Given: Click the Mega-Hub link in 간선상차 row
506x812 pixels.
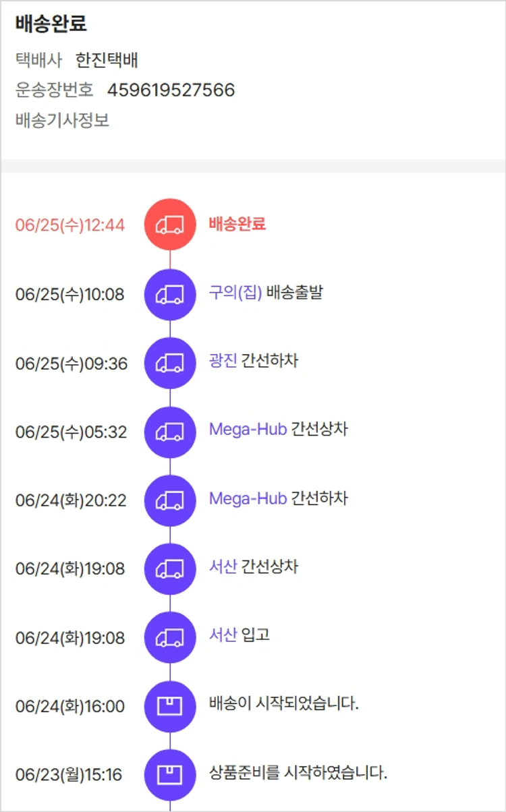Looking at the screenshot, I should (248, 430).
